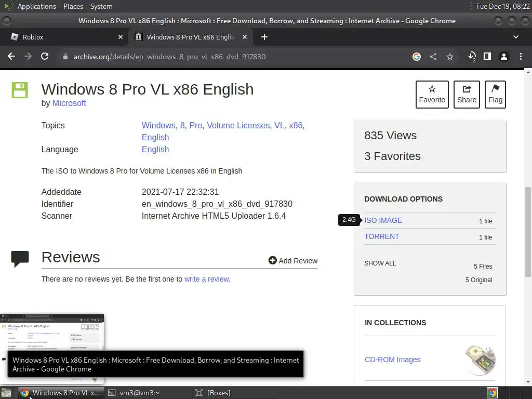Bookmark this page with the star icon
Viewport: 532px width, 399px height.
tap(450, 57)
